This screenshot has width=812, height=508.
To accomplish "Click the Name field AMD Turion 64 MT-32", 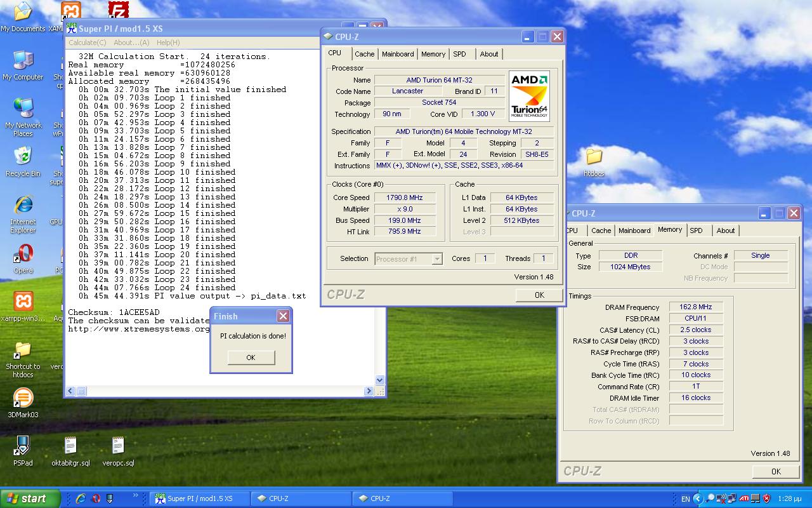I will (439, 80).
